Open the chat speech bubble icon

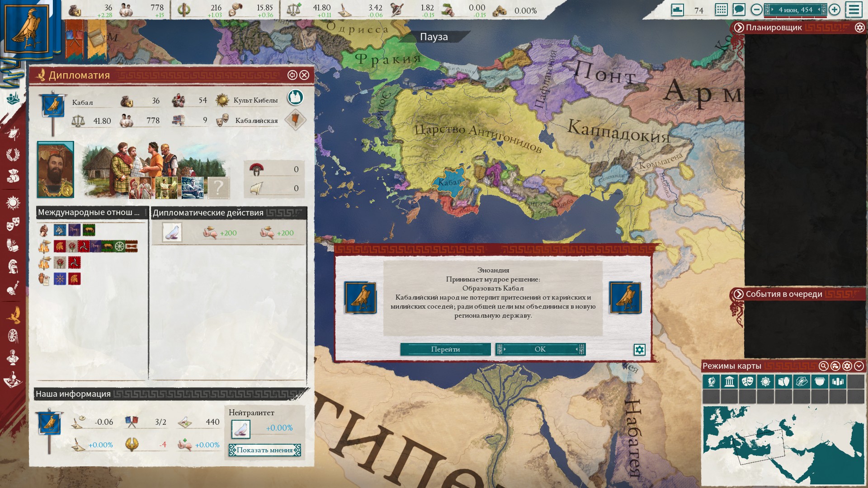pos(739,9)
